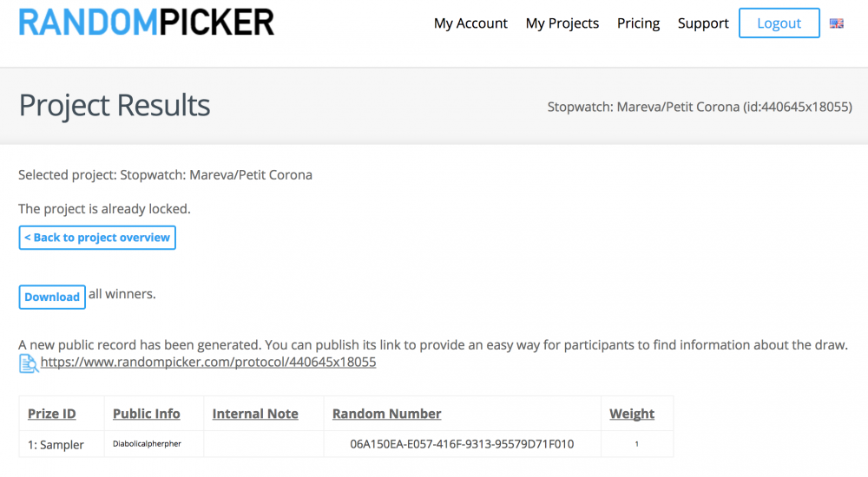This screenshot has width=868, height=477.
Task: Go to the Pricing page
Action: point(638,23)
